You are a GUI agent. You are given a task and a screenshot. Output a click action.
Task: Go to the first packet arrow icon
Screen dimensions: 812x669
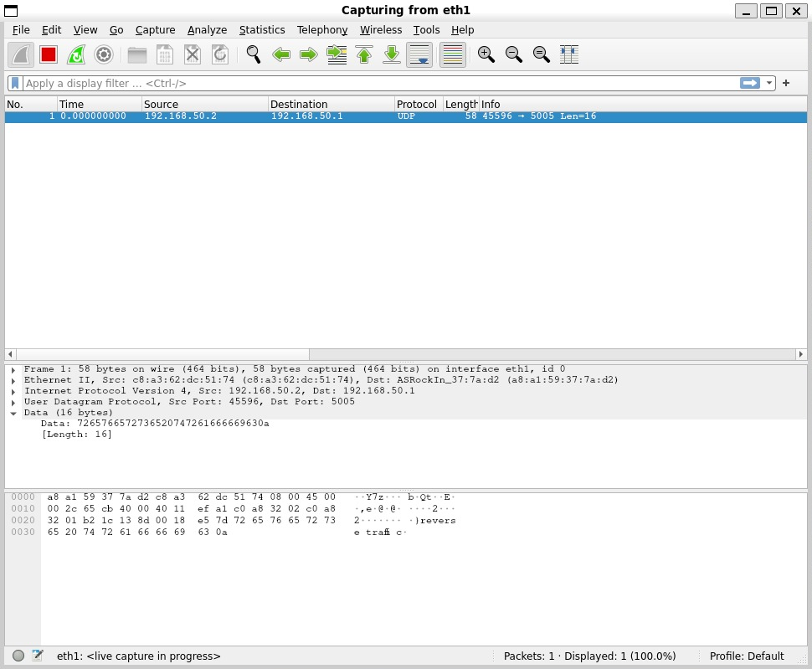pyautogui.click(x=364, y=54)
